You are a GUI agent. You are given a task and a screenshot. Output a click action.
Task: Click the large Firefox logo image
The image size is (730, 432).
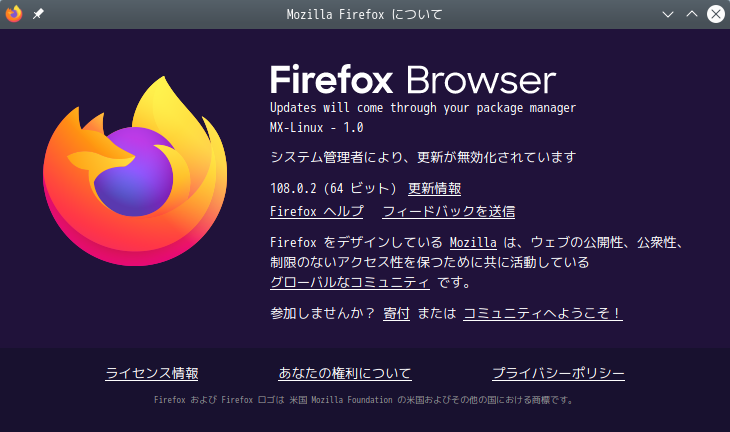tap(135, 171)
